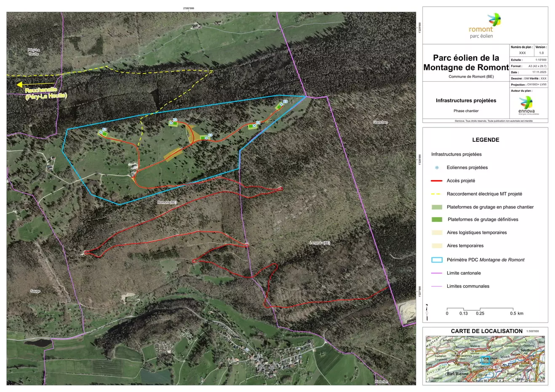Click the romont parc éolien logo
Viewport: 555px width, 392px height.
pos(485,26)
